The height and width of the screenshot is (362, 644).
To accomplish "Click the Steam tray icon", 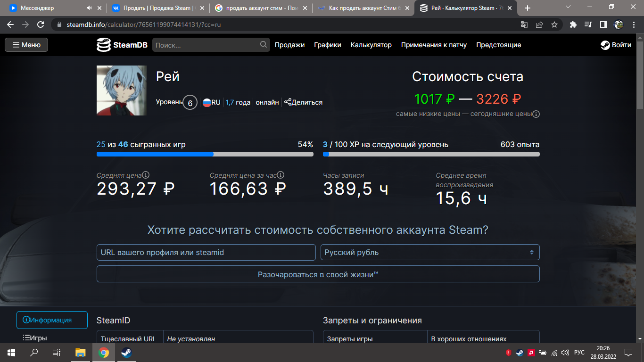I will click(520, 352).
